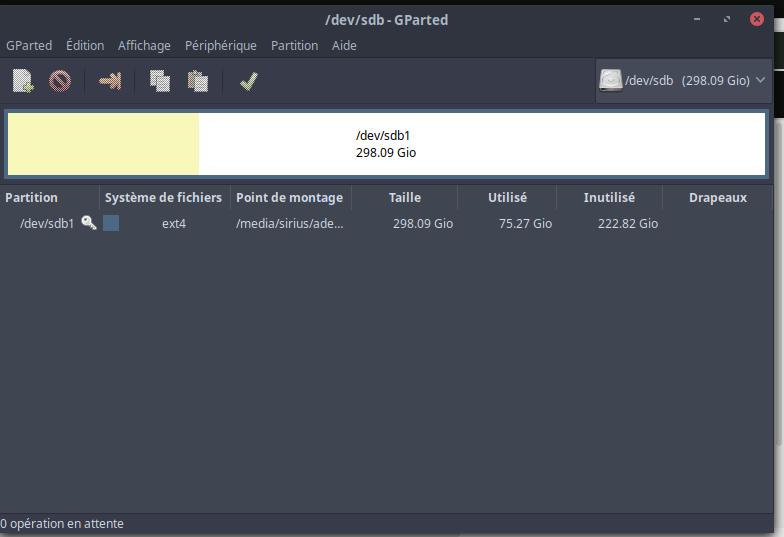The width and height of the screenshot is (784, 537).
Task: Open the Affichage menu
Action: pos(144,45)
